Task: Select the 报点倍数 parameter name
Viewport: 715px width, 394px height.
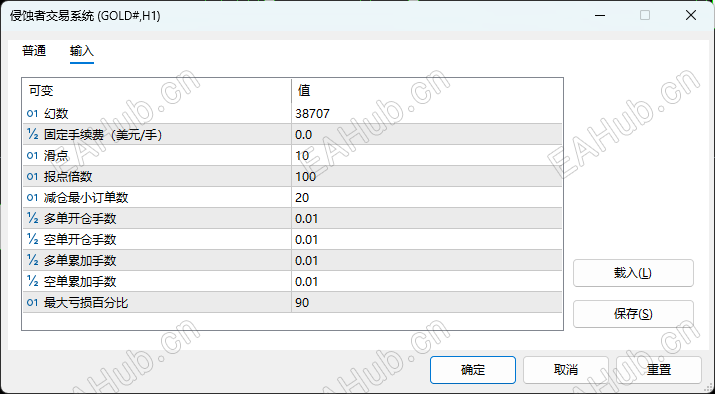Action: pyautogui.click(x=68, y=176)
